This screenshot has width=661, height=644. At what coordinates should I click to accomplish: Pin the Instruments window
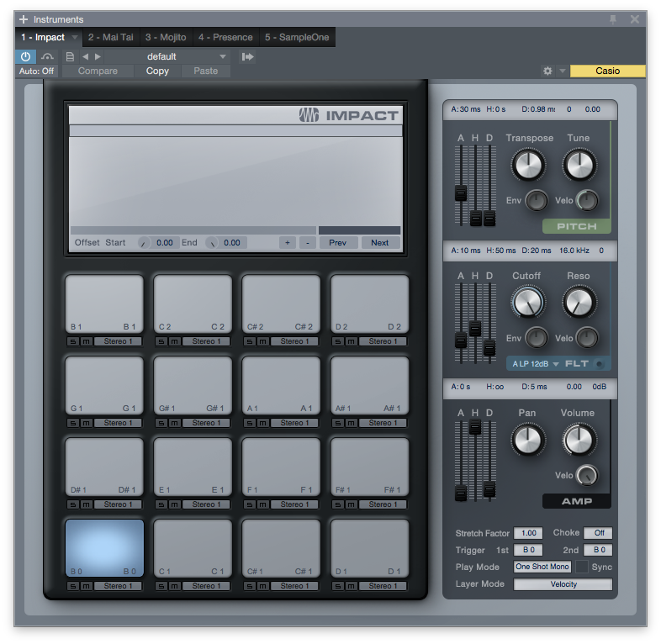[x=612, y=18]
